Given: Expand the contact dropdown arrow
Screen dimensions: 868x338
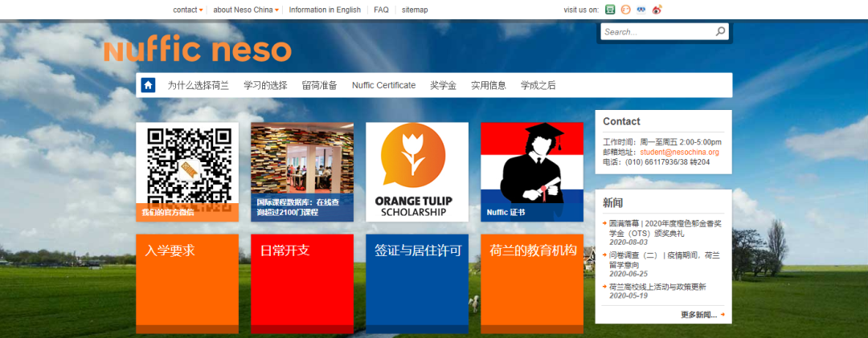Looking at the screenshot, I should click(x=201, y=10).
